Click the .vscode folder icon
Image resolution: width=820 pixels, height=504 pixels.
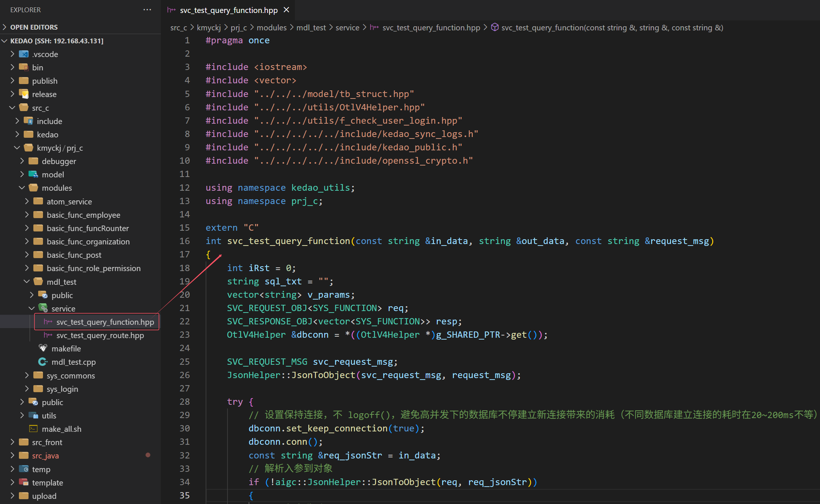24,54
